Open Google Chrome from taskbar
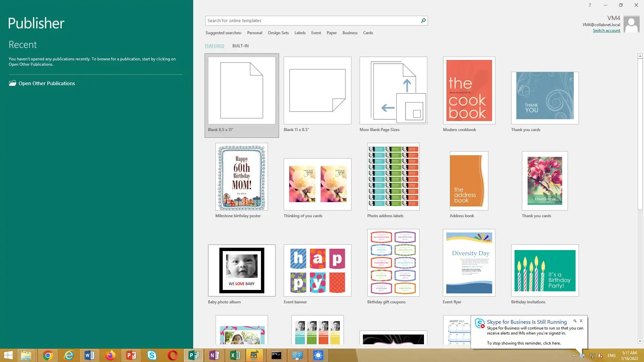 (48, 355)
